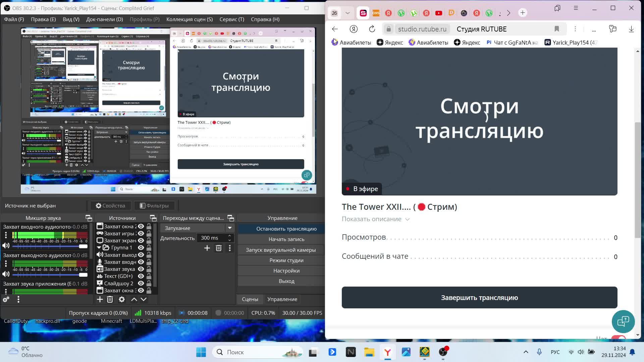This screenshot has width=644, height=362.
Task: Switch to the Сцены tab
Action: tap(250, 299)
